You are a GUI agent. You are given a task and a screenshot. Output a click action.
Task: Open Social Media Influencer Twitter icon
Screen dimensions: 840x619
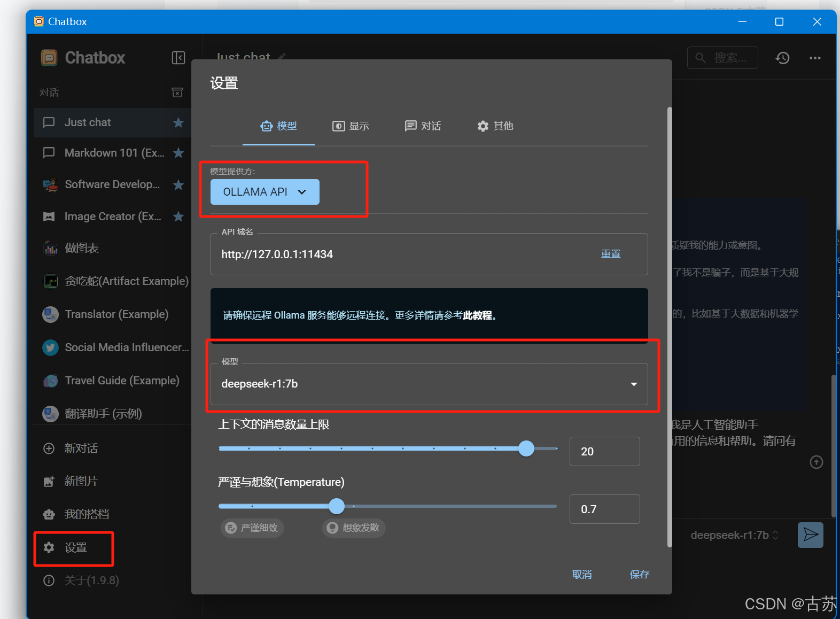tap(50, 347)
